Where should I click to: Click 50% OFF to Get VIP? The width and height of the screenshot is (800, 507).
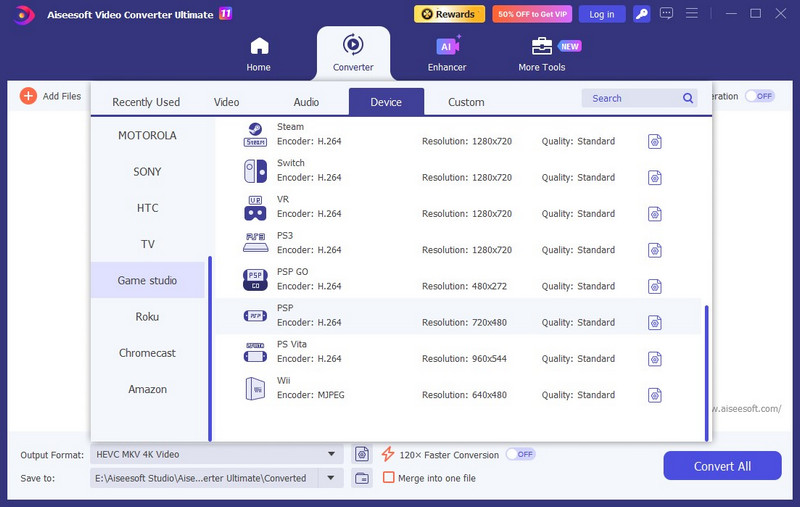coord(532,14)
